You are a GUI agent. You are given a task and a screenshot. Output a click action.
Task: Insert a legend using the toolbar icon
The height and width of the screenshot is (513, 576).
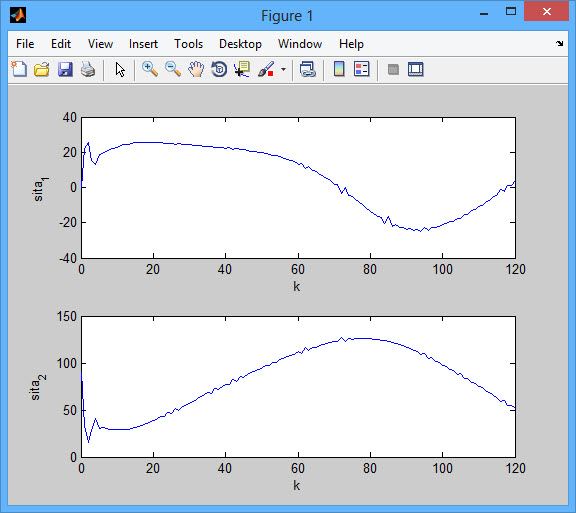(362, 69)
